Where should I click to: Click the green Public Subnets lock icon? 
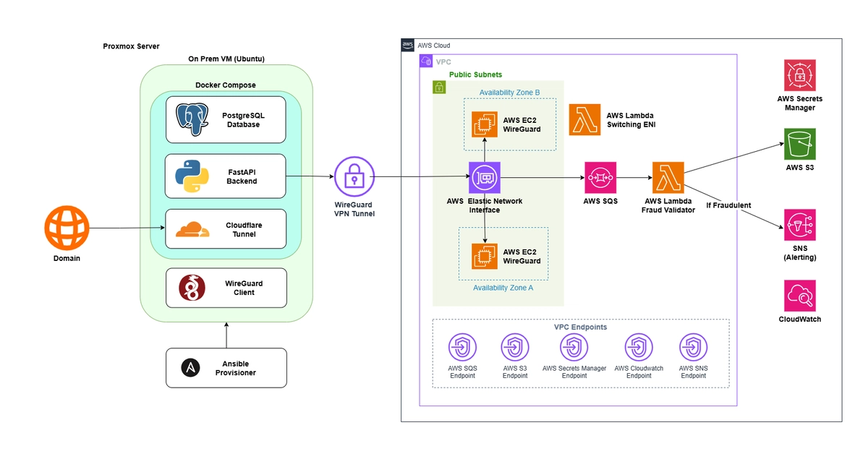(438, 87)
